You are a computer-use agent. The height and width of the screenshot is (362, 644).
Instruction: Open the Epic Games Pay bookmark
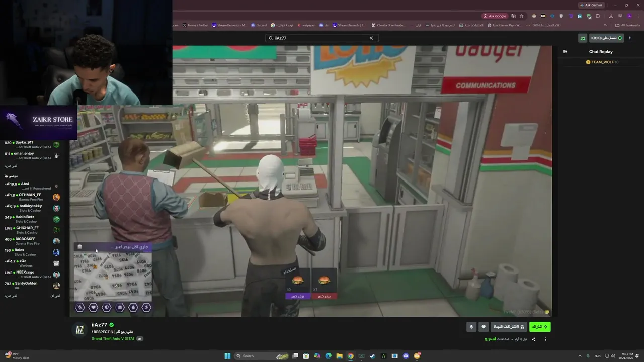pyautogui.click(x=505, y=25)
